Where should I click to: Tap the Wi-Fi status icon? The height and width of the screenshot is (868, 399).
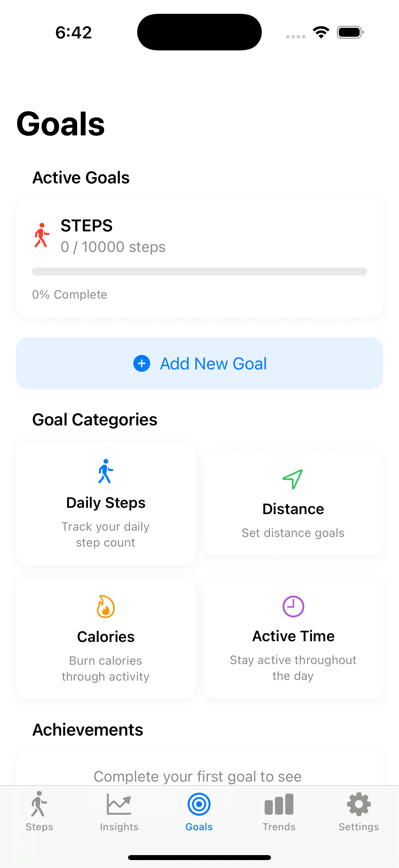point(321,32)
